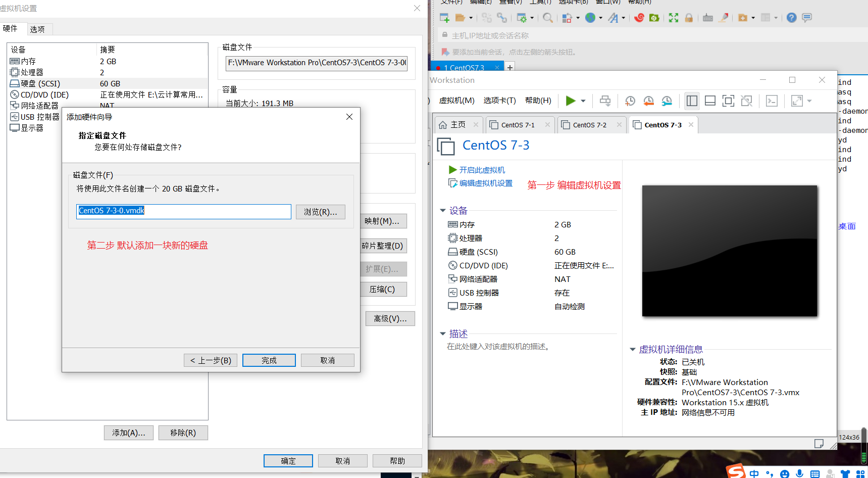This screenshot has width=868, height=478.
Task: Click the Sogou IME microphone voice input icon
Action: click(x=800, y=473)
